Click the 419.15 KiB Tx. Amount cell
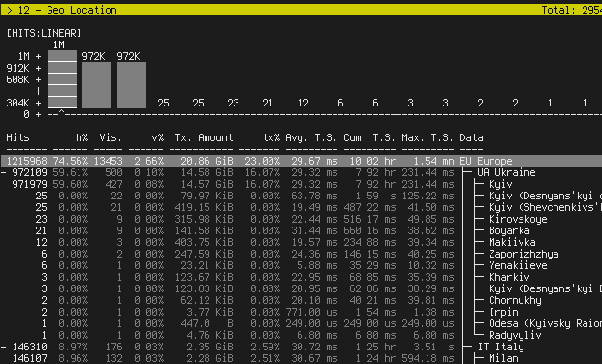The height and width of the screenshot is (364, 602). 204,207
